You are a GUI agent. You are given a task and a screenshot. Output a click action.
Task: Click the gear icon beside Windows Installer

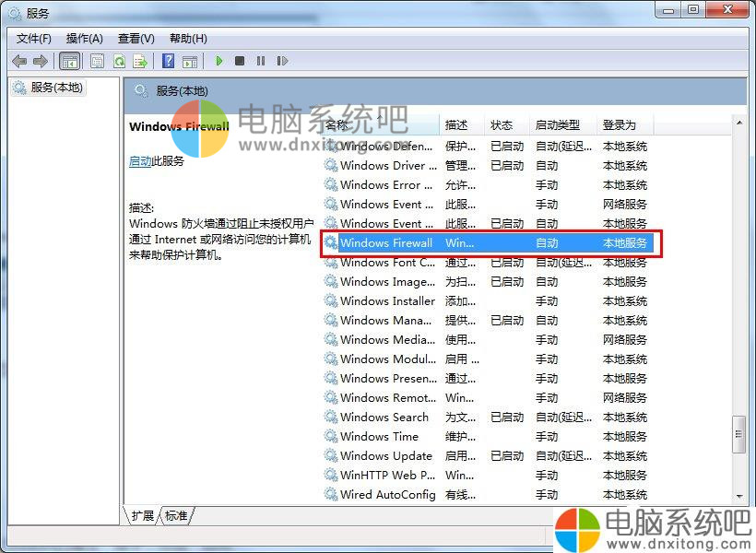coord(331,300)
